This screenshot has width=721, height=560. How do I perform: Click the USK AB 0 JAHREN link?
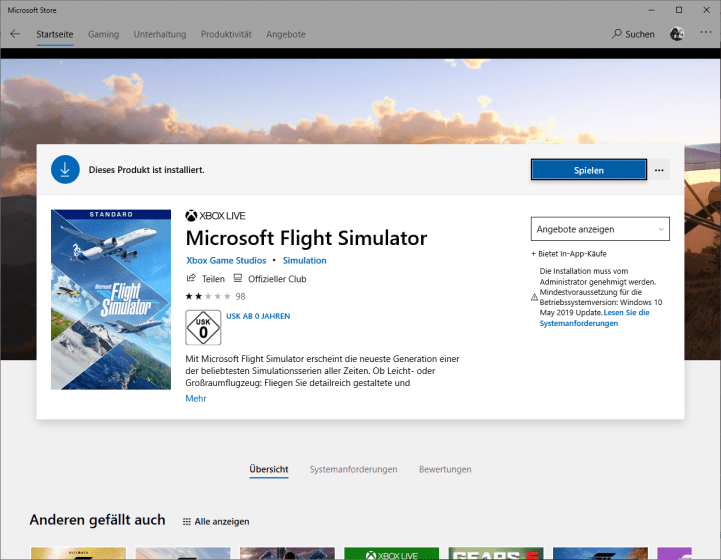(258, 316)
